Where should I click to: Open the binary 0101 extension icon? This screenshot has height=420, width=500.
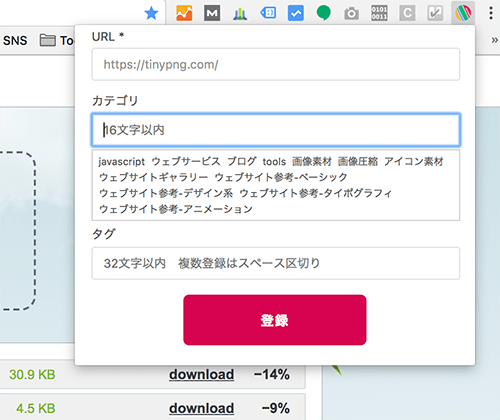pyautogui.click(x=379, y=13)
